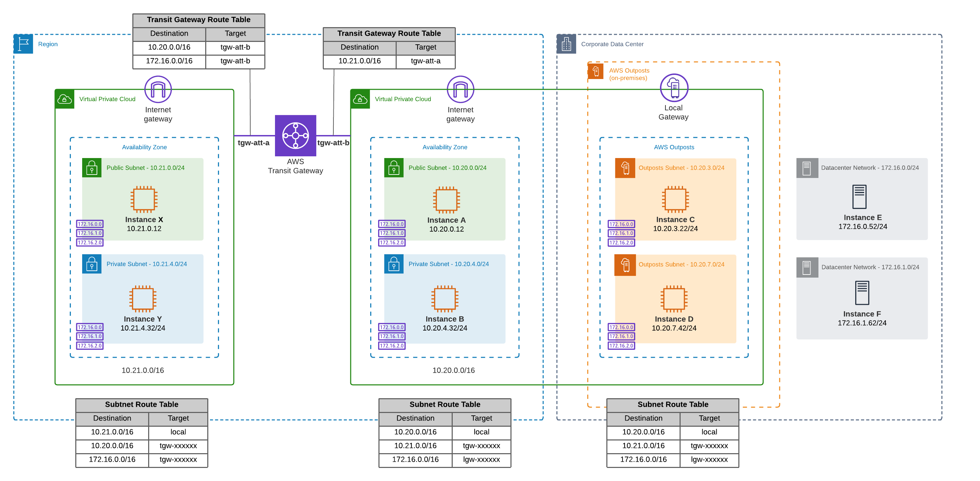Click the AWS Outposts on-premises orange icon

pyautogui.click(x=595, y=71)
